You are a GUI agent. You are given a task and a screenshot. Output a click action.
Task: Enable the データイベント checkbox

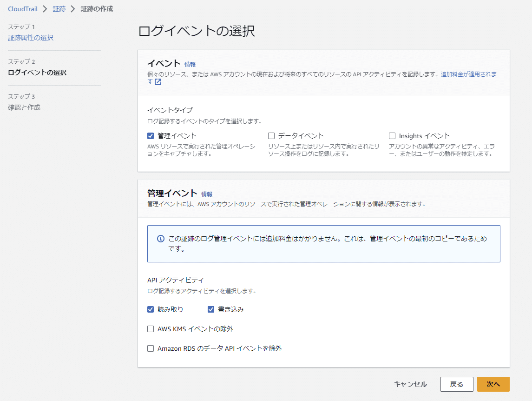(x=271, y=136)
